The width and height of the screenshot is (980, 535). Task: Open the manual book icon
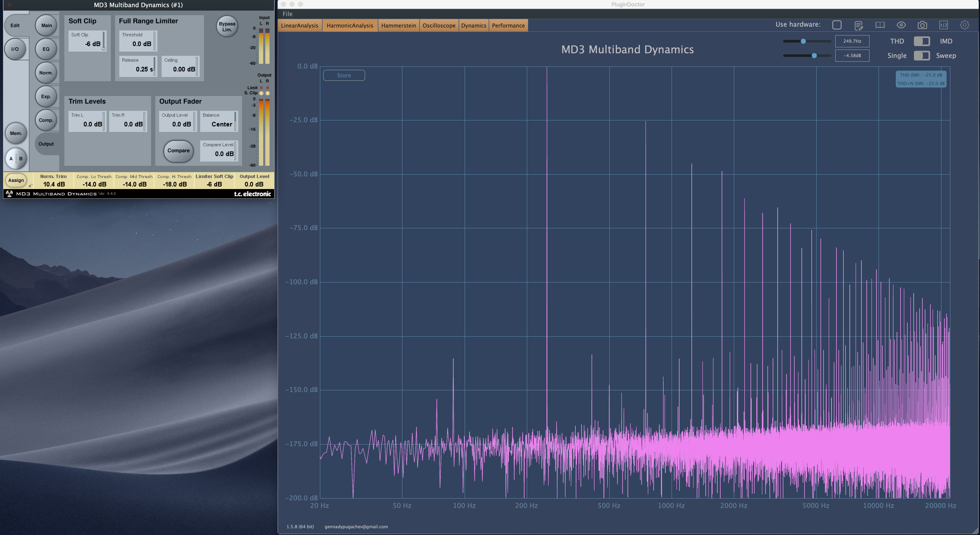tap(880, 25)
